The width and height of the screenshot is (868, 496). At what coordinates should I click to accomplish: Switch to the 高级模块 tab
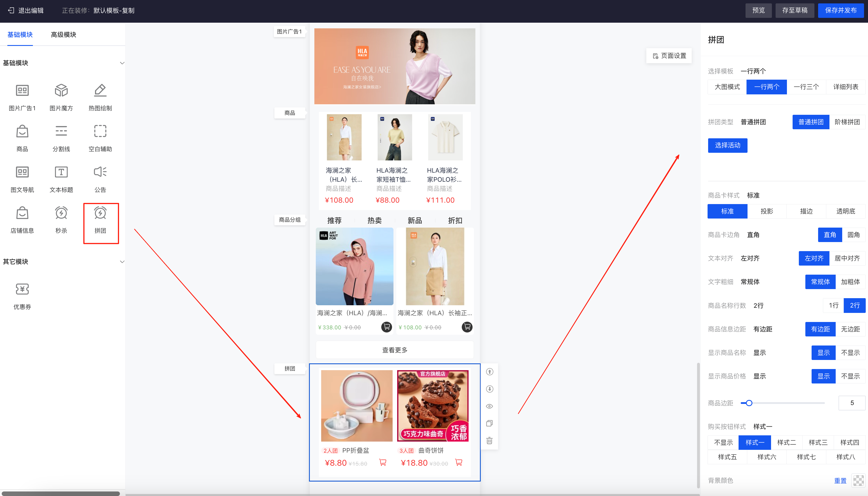(x=63, y=34)
